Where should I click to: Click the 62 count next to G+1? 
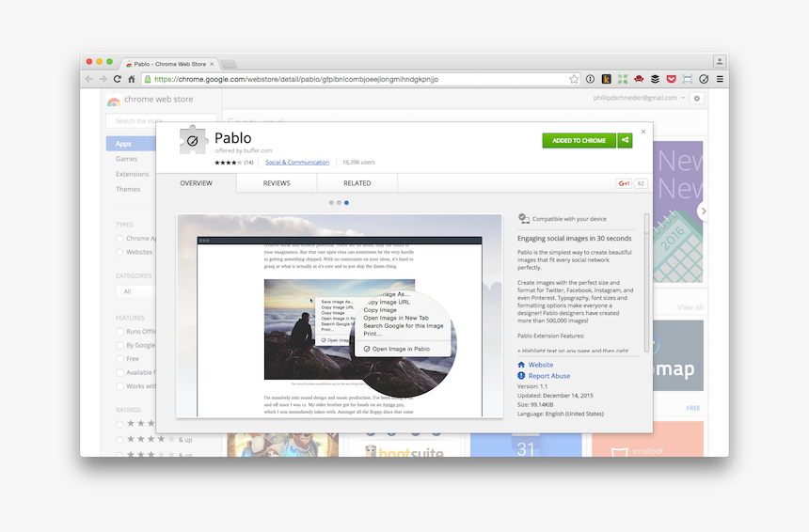(x=641, y=183)
